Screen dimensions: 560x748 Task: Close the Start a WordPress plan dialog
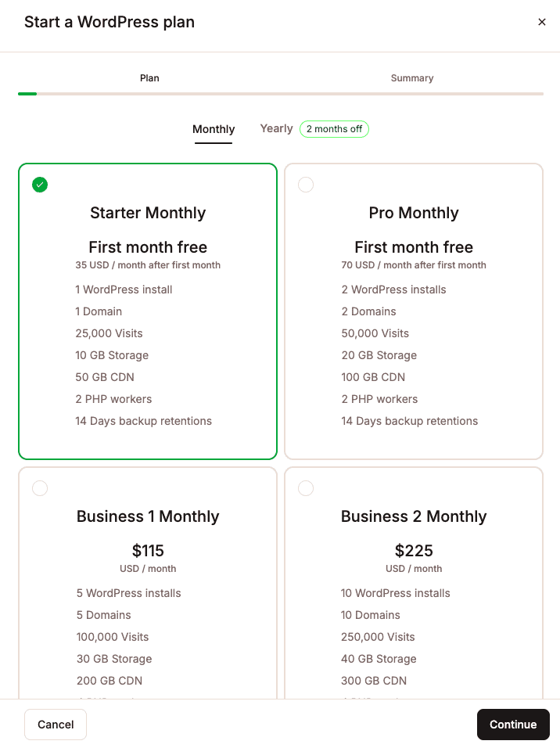pyautogui.click(x=542, y=22)
